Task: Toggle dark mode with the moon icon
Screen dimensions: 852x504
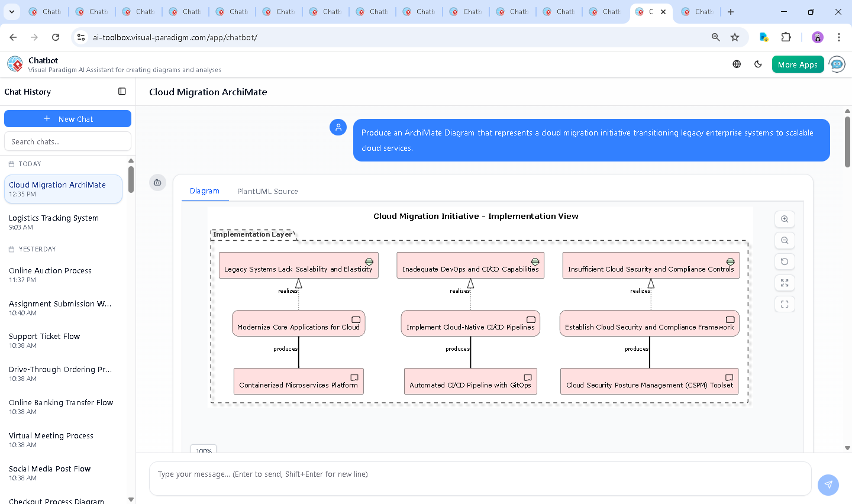Action: 758,64
